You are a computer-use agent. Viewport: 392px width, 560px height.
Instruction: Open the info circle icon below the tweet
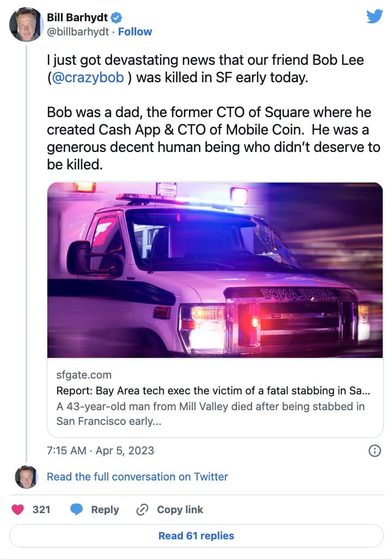coord(374,451)
